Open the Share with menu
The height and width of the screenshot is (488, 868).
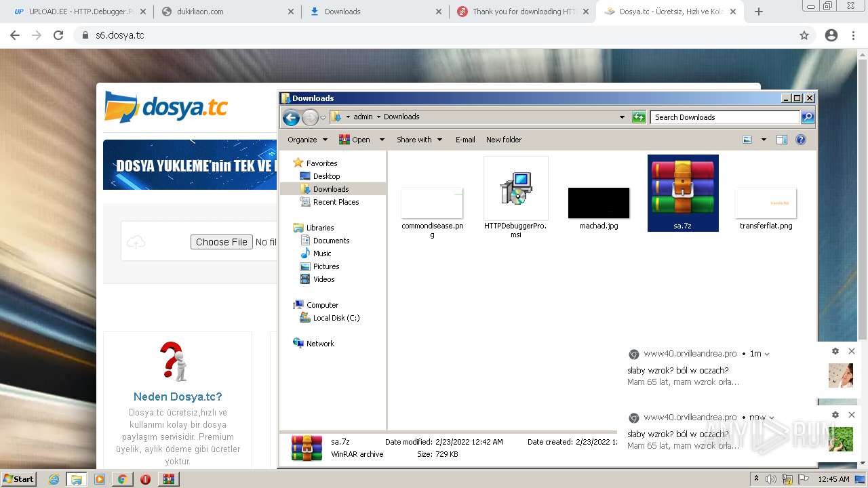point(419,140)
